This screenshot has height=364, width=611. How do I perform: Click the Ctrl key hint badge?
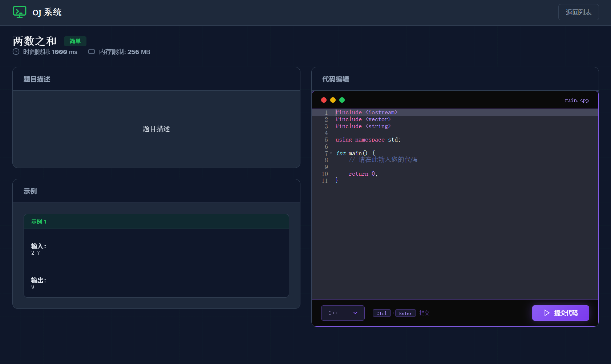(x=381, y=313)
